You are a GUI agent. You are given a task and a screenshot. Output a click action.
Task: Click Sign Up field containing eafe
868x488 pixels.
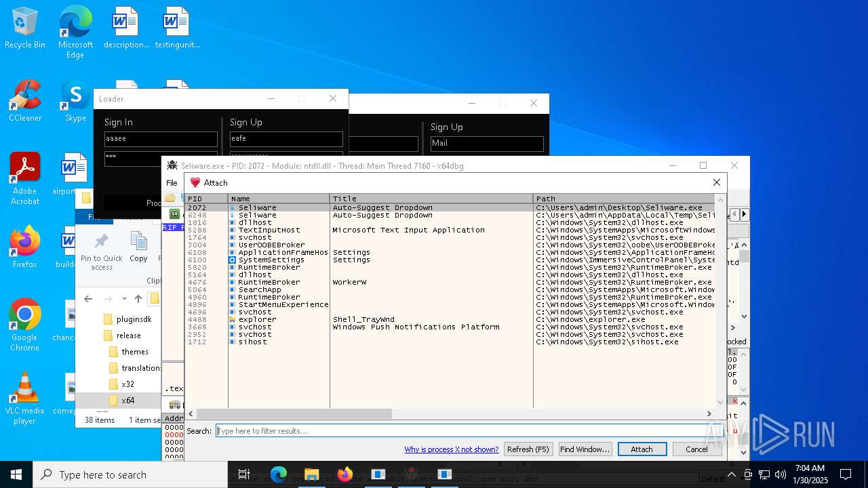[286, 139]
